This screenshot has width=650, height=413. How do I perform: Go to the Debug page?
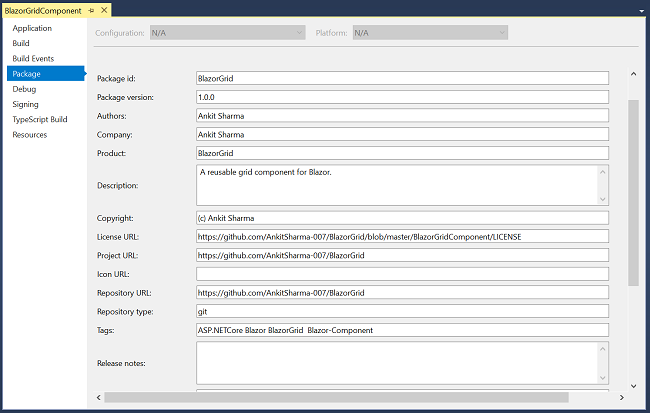[x=24, y=89]
